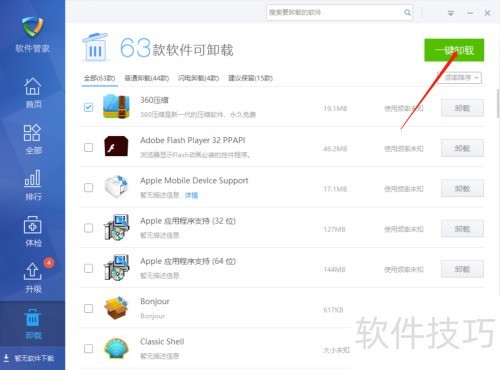Image resolution: width=500 pixels, height=370 pixels.
Task: Click the vertical scrollbar of software list
Action: pyautogui.click(x=498, y=103)
